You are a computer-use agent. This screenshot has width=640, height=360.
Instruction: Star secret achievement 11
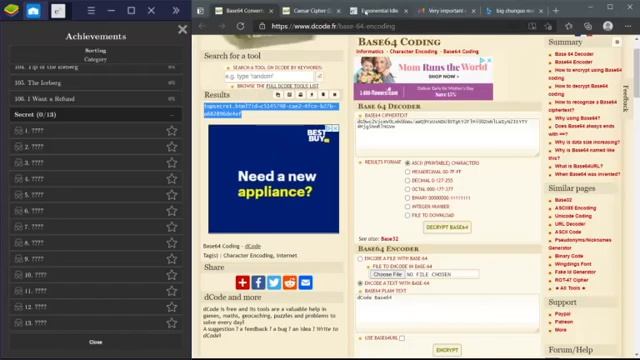point(172,291)
